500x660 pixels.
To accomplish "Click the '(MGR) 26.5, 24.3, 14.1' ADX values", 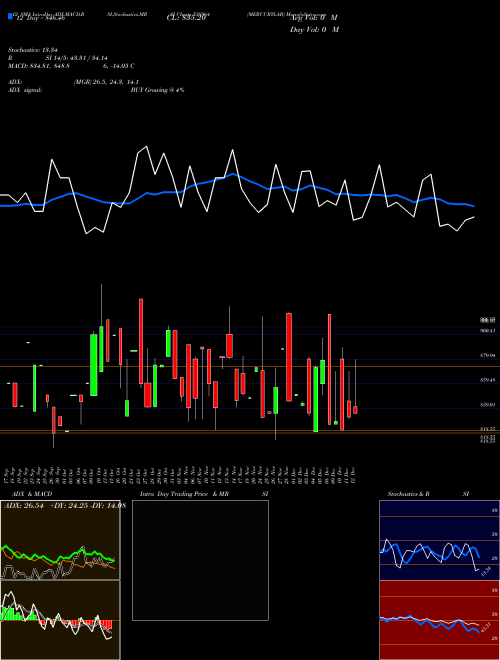I will point(106,82).
